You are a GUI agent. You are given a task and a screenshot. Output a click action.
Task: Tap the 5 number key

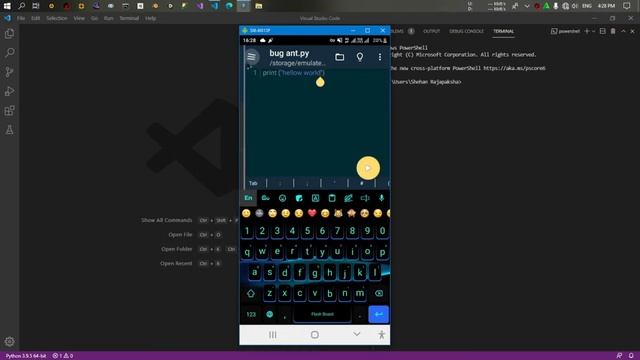(x=307, y=231)
